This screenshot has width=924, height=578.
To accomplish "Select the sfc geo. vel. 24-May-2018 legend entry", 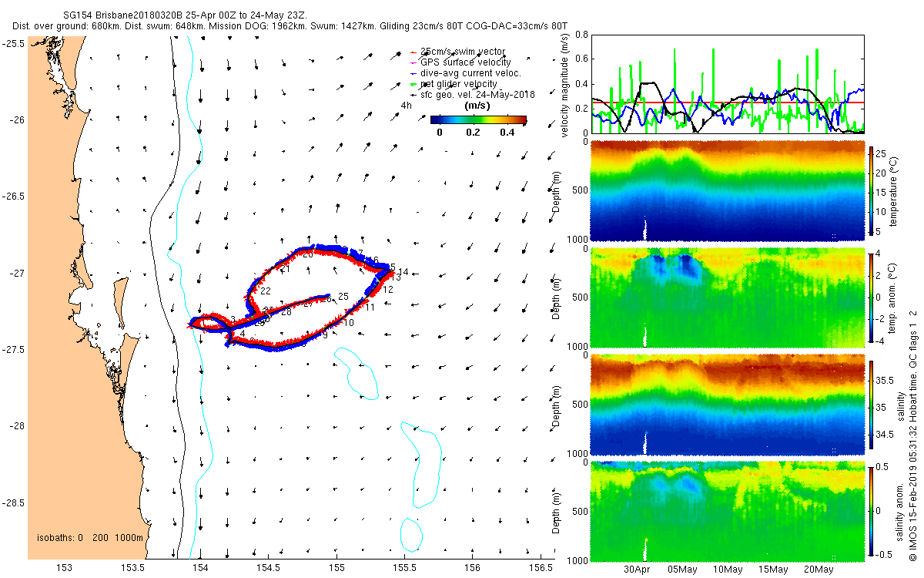I will [477, 95].
